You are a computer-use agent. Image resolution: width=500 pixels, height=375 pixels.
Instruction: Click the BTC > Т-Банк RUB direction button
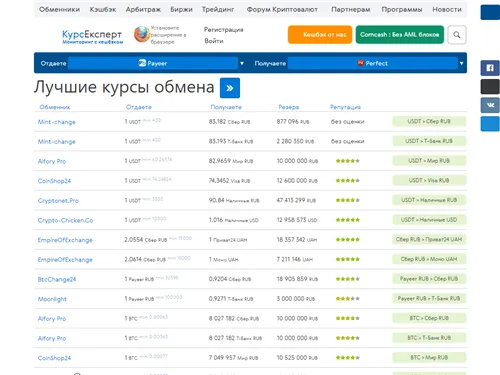pyautogui.click(x=429, y=338)
